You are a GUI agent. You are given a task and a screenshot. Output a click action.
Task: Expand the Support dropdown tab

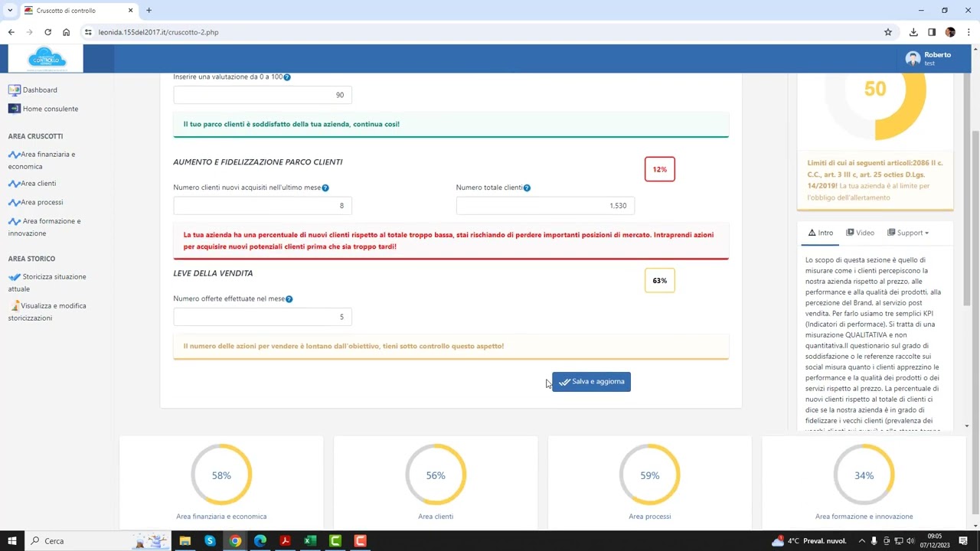[x=908, y=233]
